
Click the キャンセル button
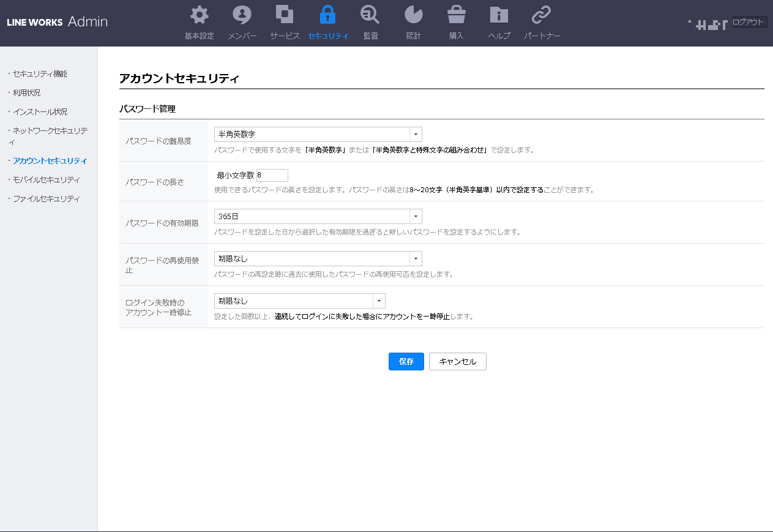[457, 362]
